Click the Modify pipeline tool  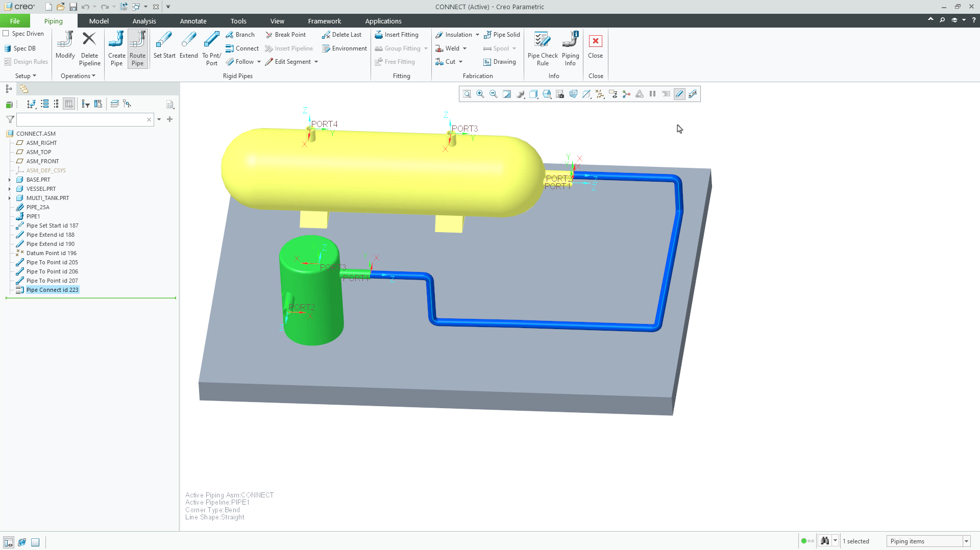(65, 45)
